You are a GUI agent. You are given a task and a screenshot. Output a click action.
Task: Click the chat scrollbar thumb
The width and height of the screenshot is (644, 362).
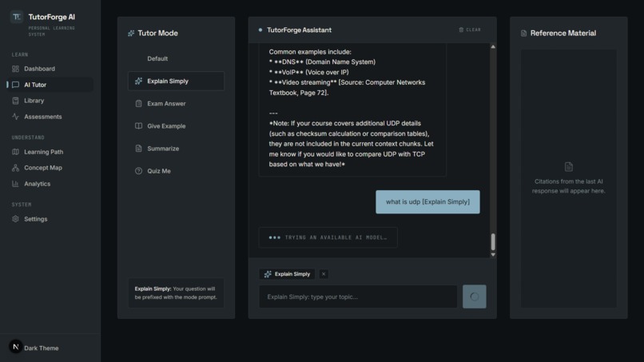pos(493,242)
